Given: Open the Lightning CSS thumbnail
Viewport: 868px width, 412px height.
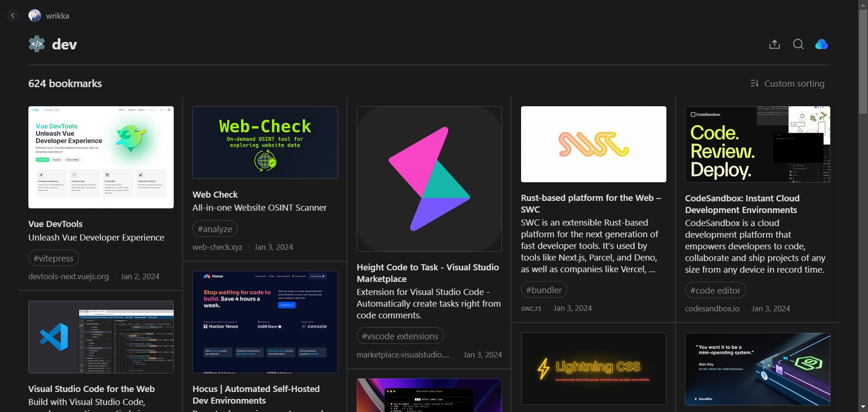Looking at the screenshot, I should tap(594, 369).
